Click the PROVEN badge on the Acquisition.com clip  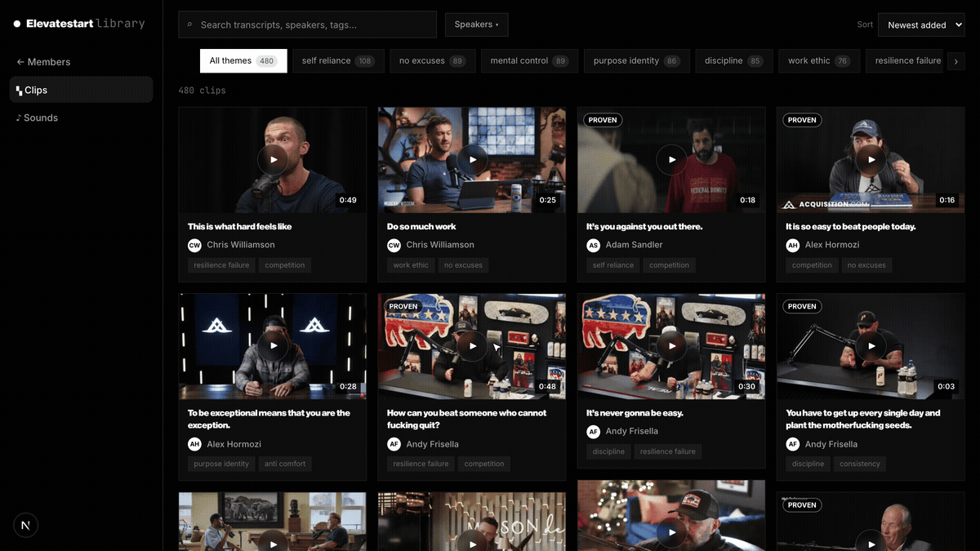click(x=802, y=120)
